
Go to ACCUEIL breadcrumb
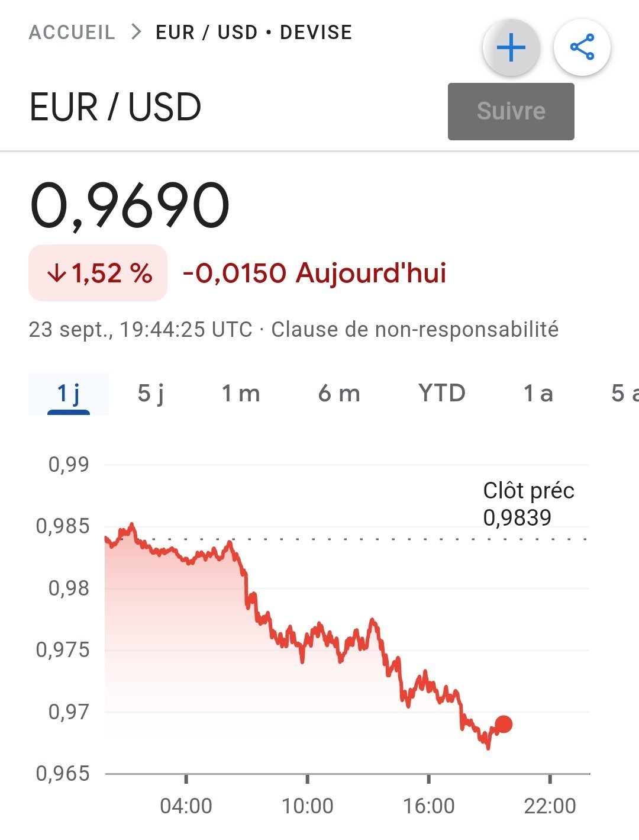pos(72,32)
